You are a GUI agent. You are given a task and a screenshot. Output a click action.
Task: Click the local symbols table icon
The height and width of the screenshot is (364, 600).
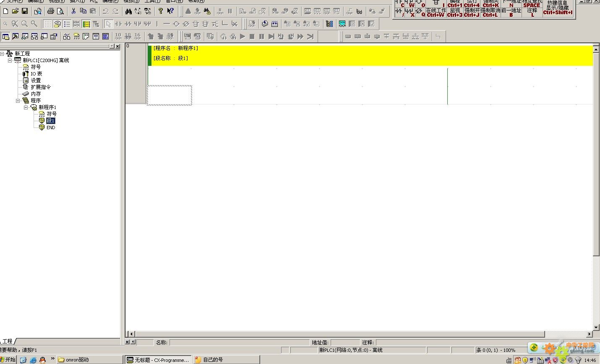(x=76, y=36)
